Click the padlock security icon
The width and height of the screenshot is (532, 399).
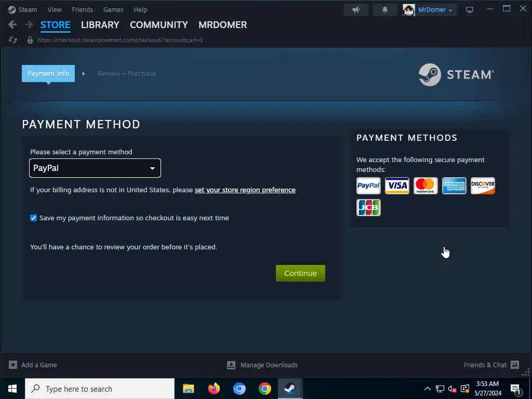click(x=30, y=40)
